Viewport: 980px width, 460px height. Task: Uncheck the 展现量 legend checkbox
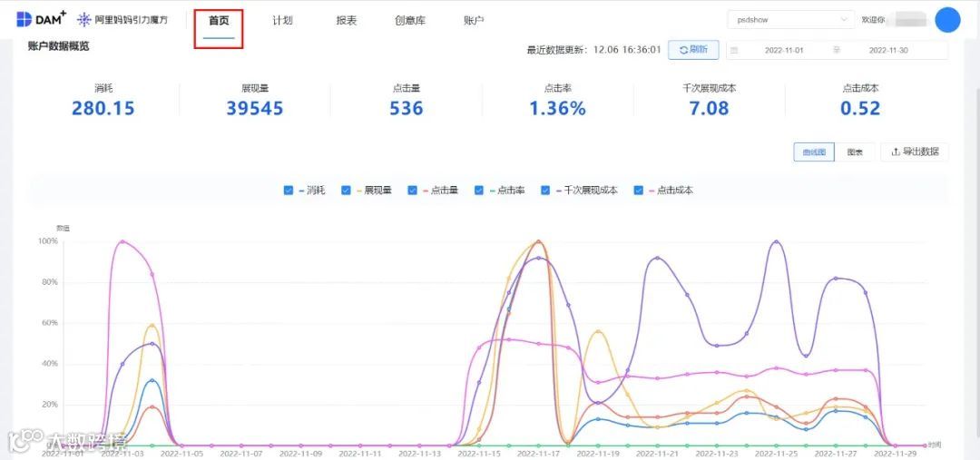(x=346, y=190)
